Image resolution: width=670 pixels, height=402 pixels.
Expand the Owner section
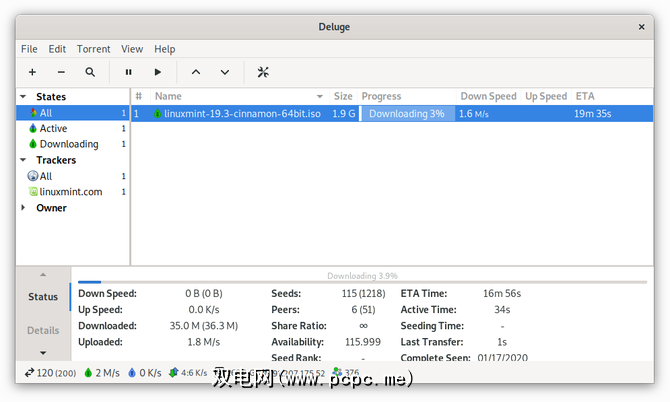[x=23, y=208]
